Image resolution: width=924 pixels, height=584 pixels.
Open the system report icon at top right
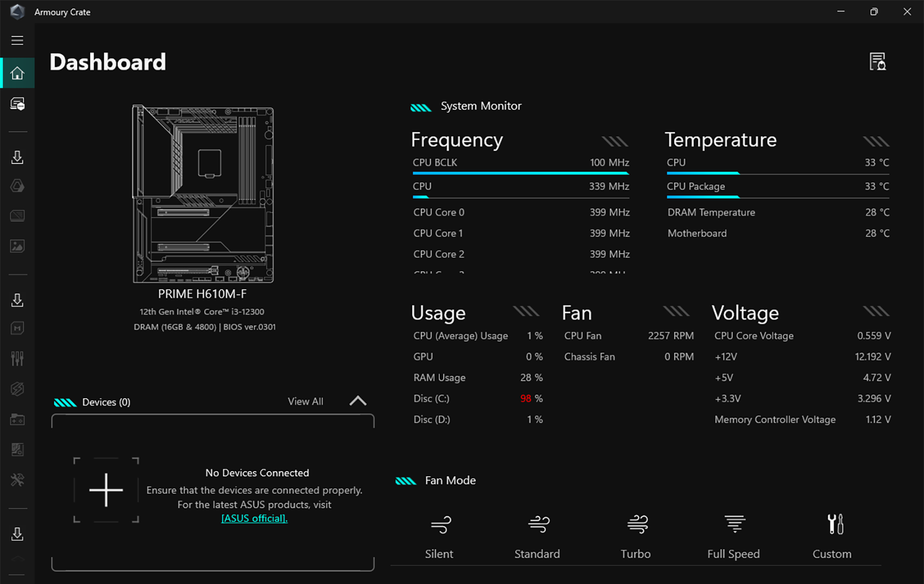tap(878, 61)
